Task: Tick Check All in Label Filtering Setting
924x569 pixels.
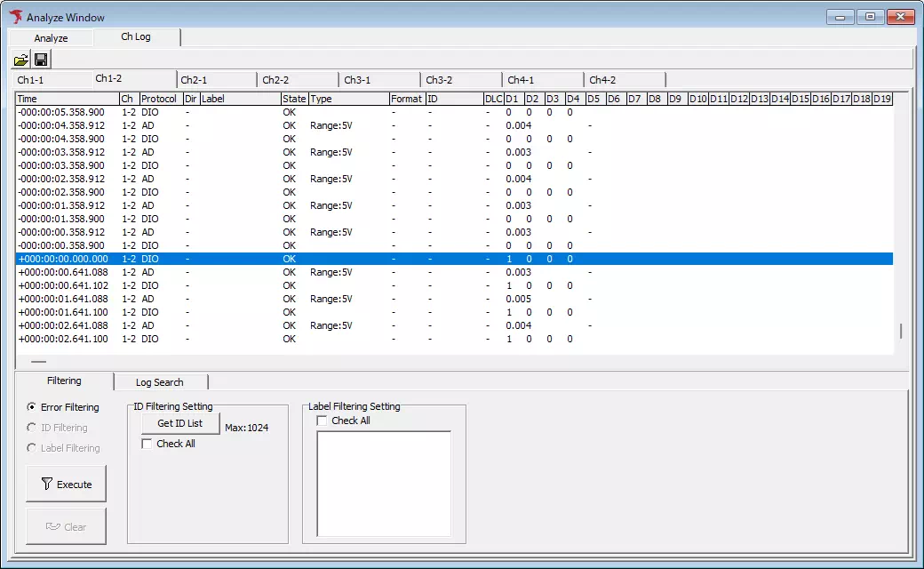Action: pyautogui.click(x=322, y=421)
